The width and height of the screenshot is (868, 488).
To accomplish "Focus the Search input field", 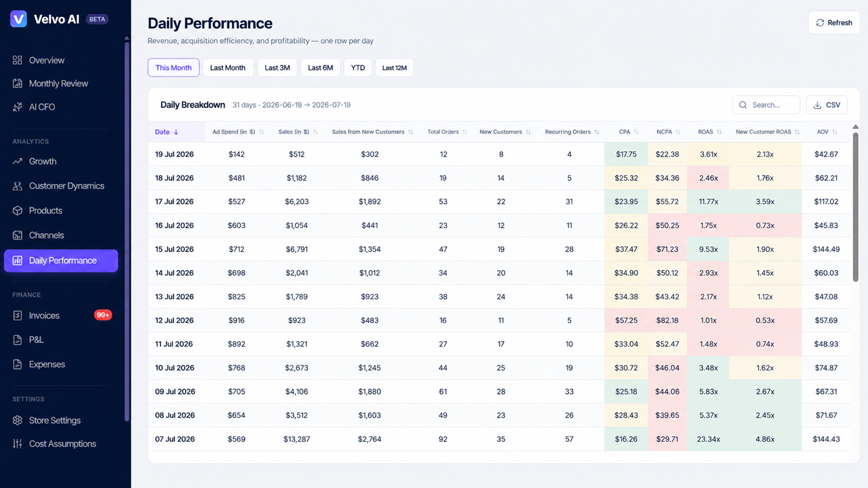I will pyautogui.click(x=766, y=105).
